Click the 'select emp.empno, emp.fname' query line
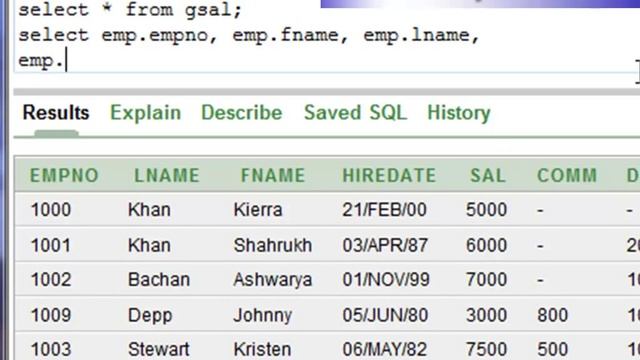Viewport: 640px width, 360px height. pyautogui.click(x=249, y=36)
